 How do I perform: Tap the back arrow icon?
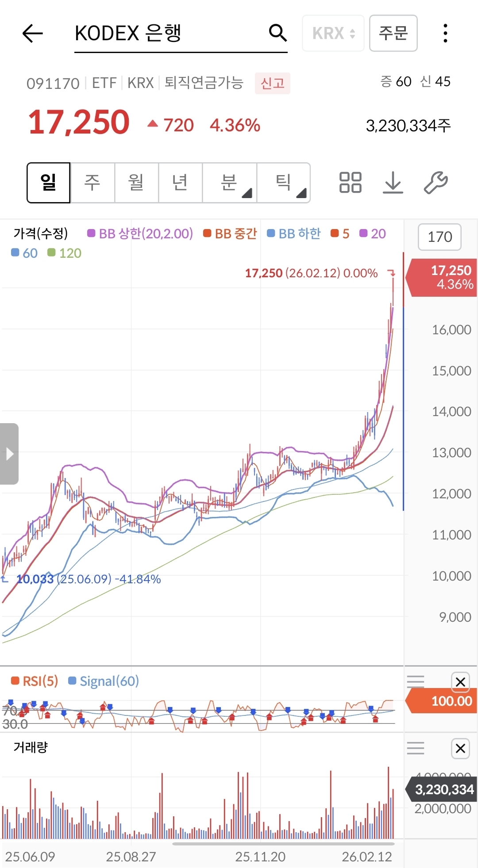(x=32, y=33)
